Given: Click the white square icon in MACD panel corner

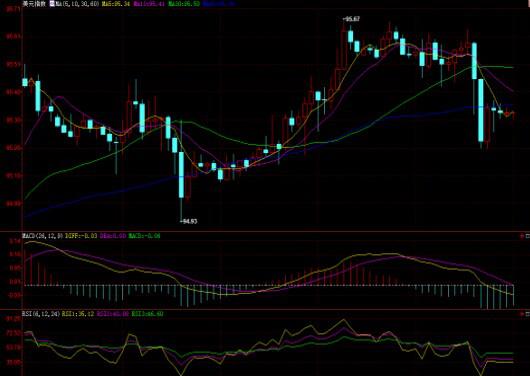Looking at the screenshot, I should 528,236.
